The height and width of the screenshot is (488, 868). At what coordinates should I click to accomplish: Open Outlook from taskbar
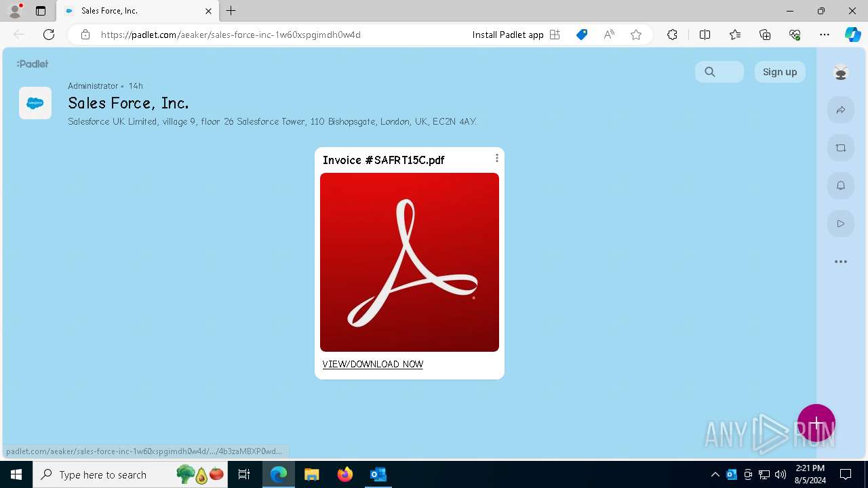(378, 474)
